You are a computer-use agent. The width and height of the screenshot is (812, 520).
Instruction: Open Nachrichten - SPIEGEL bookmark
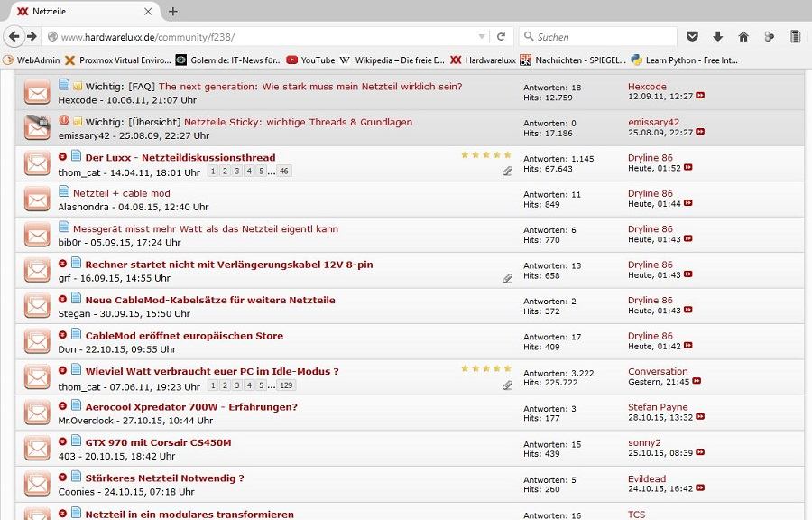[x=573, y=60]
